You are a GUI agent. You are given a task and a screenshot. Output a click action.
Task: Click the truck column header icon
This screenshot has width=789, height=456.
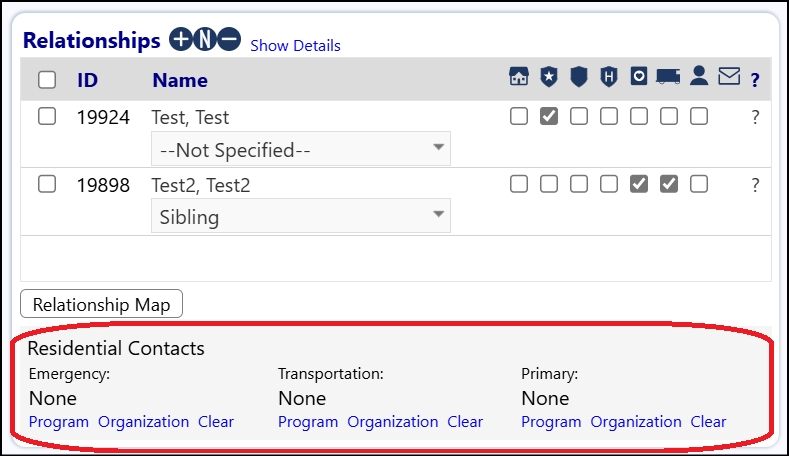pos(668,77)
